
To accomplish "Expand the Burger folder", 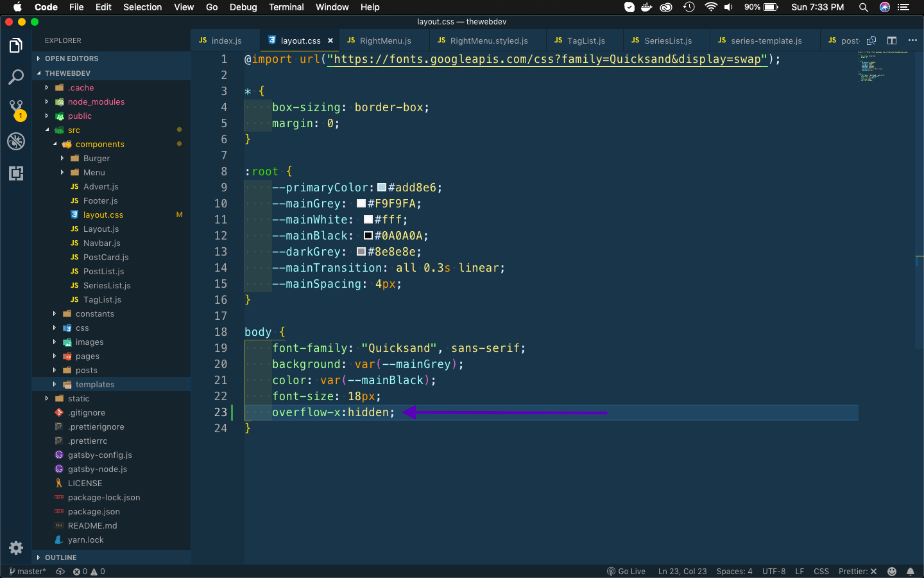I will pos(111,159).
